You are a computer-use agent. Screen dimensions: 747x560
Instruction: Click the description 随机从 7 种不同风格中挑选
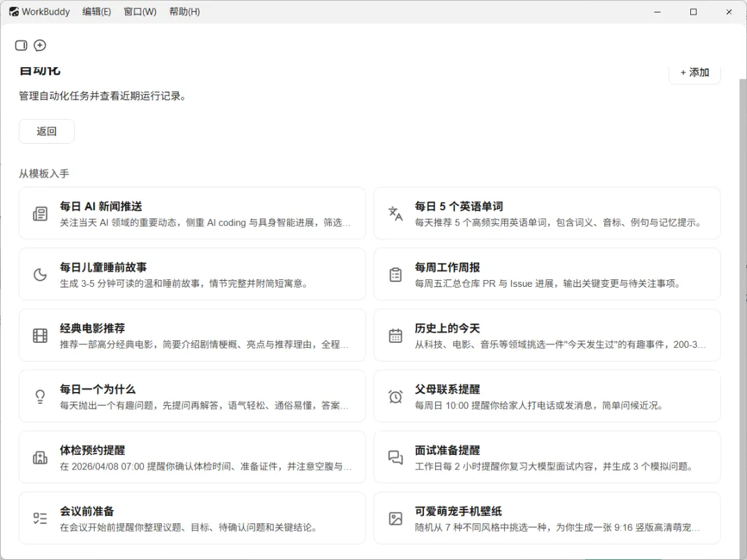[557, 528]
